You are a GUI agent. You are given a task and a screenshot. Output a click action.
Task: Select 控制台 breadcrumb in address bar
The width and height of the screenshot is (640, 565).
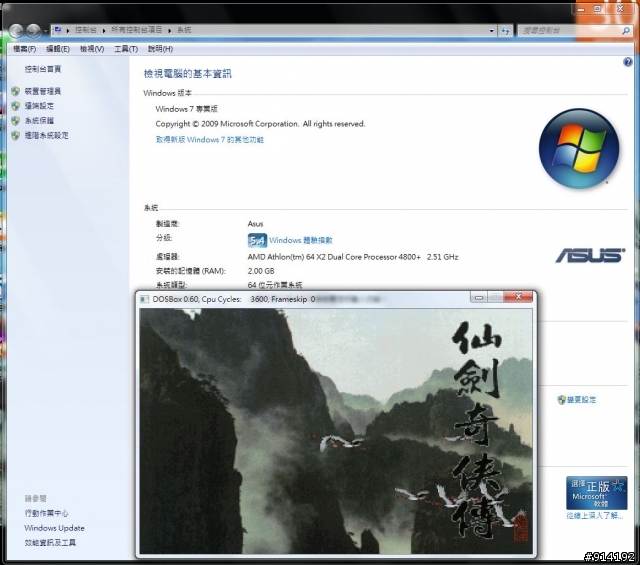point(86,30)
